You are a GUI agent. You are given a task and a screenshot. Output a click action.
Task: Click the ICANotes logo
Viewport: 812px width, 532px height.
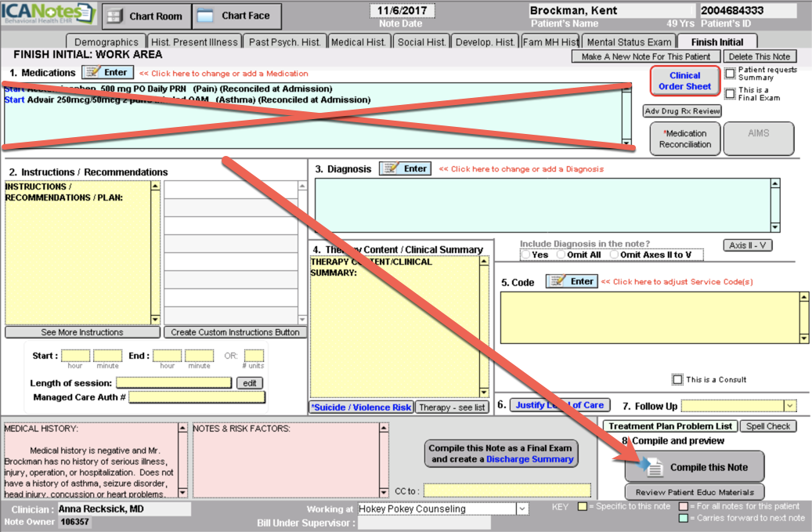coord(48,13)
